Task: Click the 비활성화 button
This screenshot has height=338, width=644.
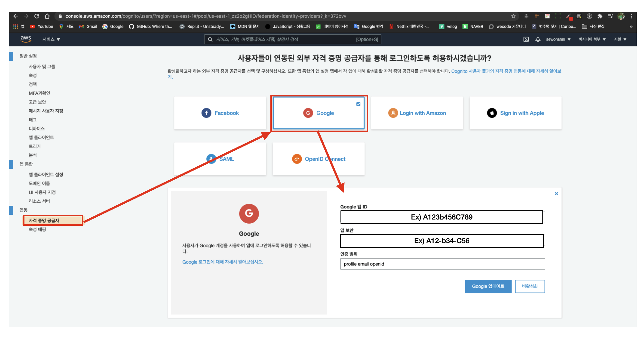Action: 530,286
